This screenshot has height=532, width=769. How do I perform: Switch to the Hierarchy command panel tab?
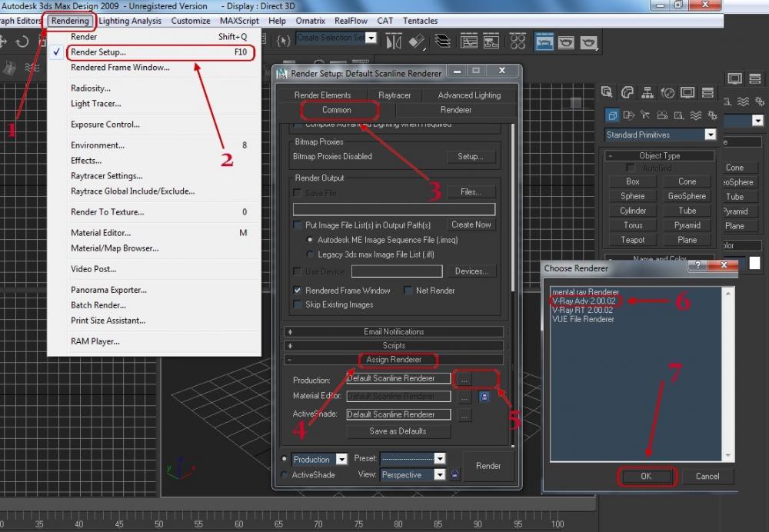(x=647, y=91)
